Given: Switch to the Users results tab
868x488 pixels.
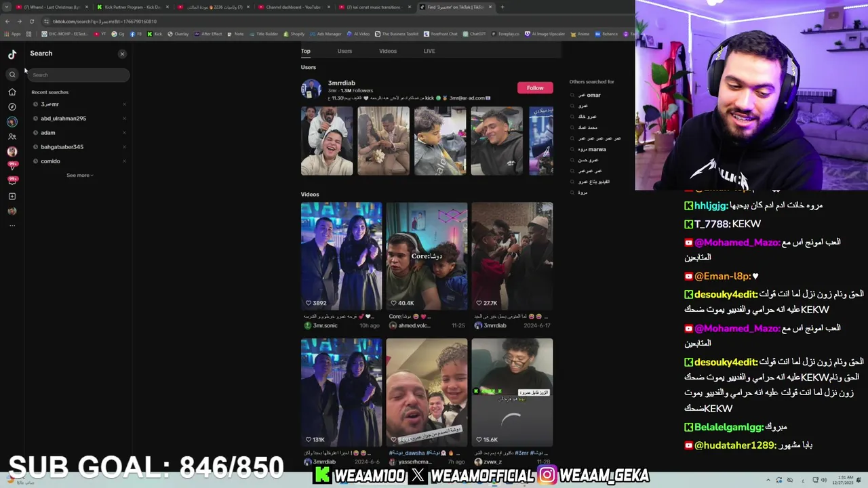Looking at the screenshot, I should coord(344,51).
